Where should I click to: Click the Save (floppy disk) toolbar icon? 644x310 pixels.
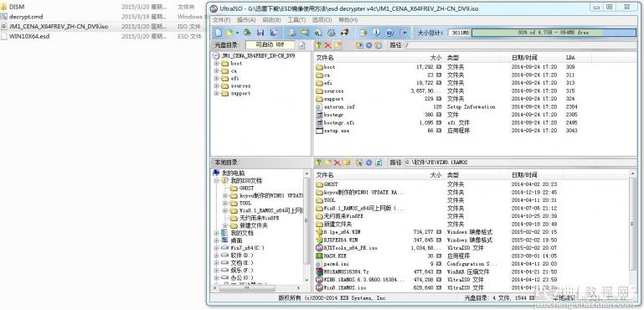click(x=260, y=33)
